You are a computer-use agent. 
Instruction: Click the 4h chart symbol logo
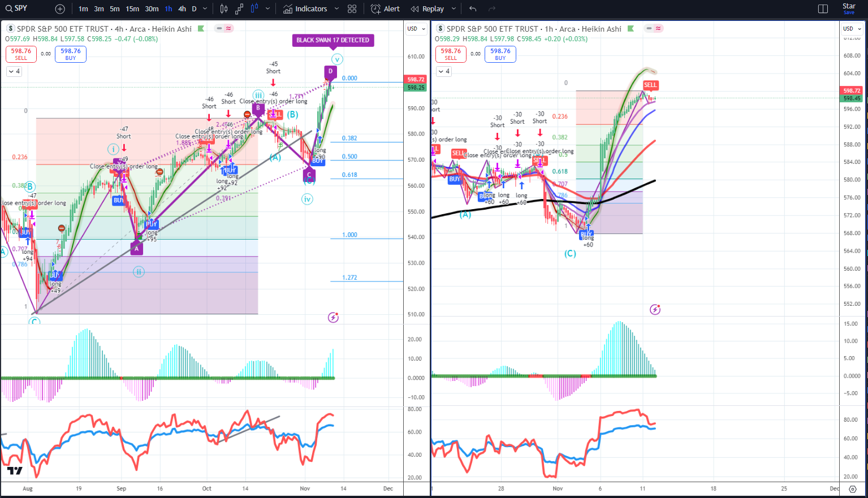tap(11, 29)
